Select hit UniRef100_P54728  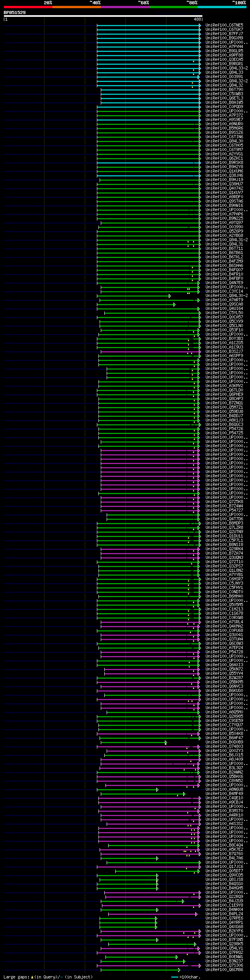point(224,652)
